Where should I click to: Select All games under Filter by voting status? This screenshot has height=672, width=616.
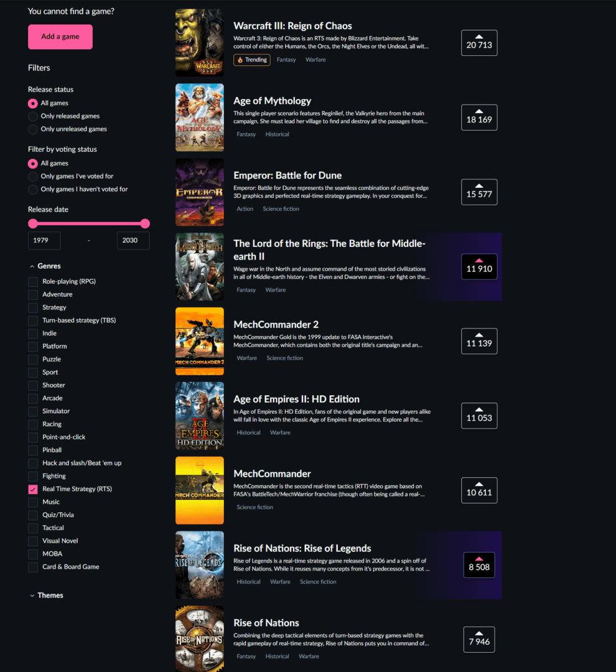[32, 163]
